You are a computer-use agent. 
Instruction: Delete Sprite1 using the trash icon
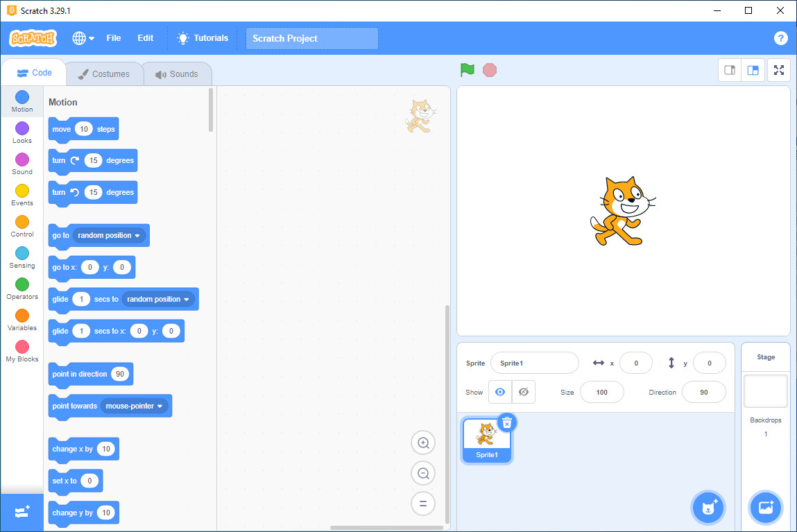507,422
